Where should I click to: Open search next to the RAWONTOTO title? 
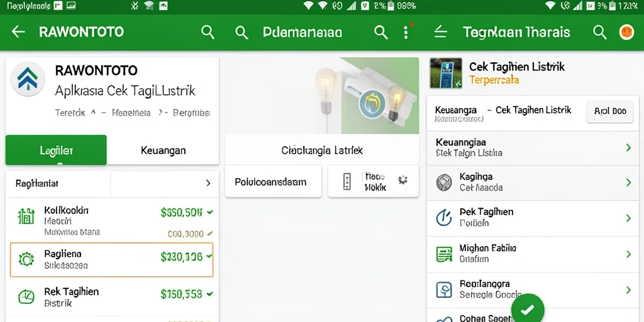tap(208, 32)
